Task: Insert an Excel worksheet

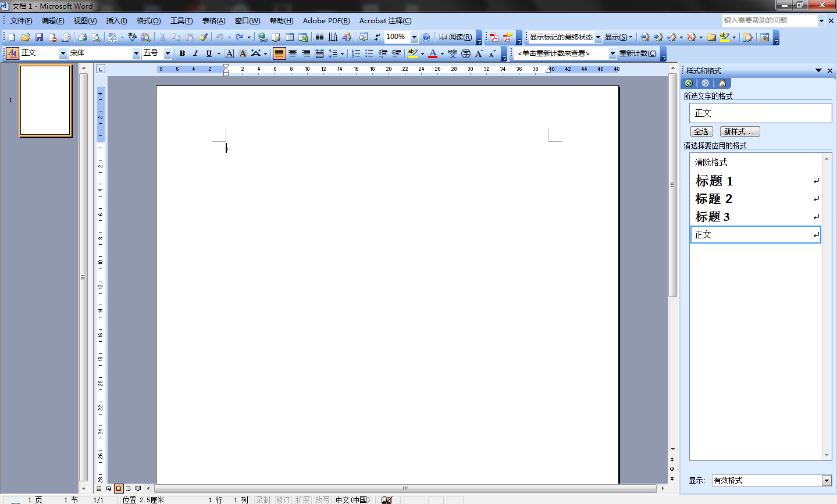Action: (x=303, y=37)
